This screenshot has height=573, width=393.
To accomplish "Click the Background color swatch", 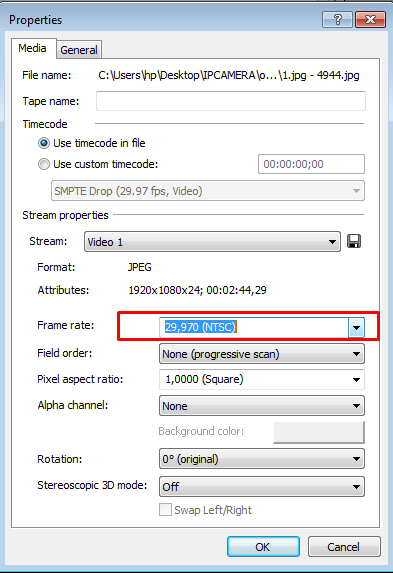I will tap(319, 432).
